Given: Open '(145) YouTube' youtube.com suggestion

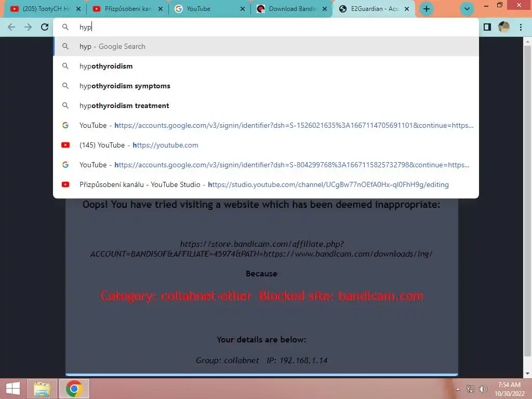Looking at the screenshot, I should [266, 145].
